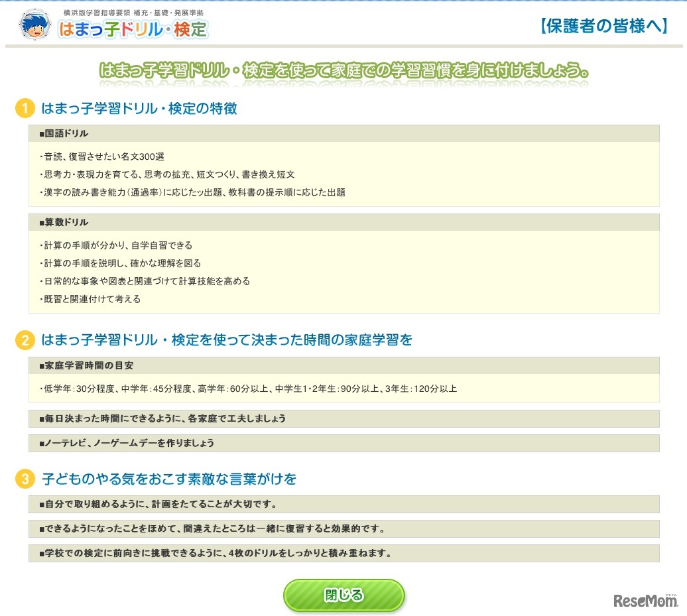The width and height of the screenshot is (687, 616).
Task: Click the line starting 漢字の読み書き能力
Action: [192, 192]
